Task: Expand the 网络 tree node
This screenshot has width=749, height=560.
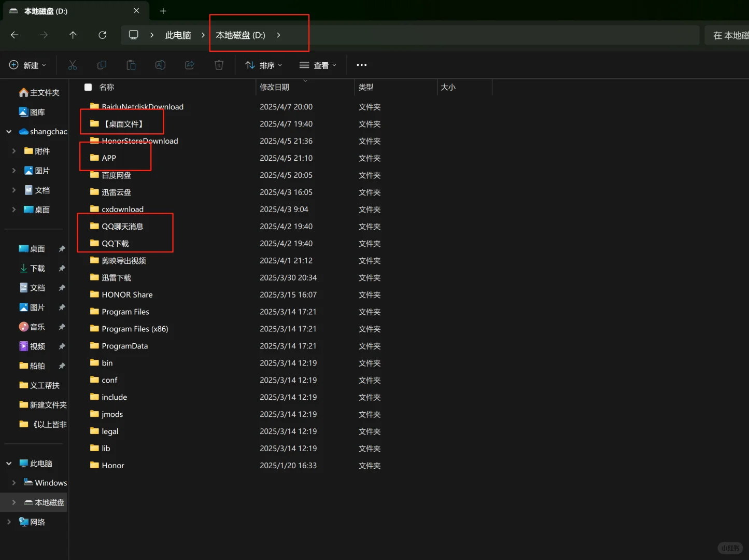Action: [9, 522]
